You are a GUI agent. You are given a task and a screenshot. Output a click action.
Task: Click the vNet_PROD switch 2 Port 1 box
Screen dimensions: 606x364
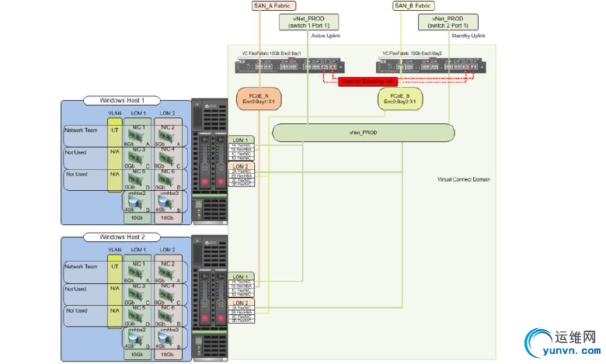448,22
